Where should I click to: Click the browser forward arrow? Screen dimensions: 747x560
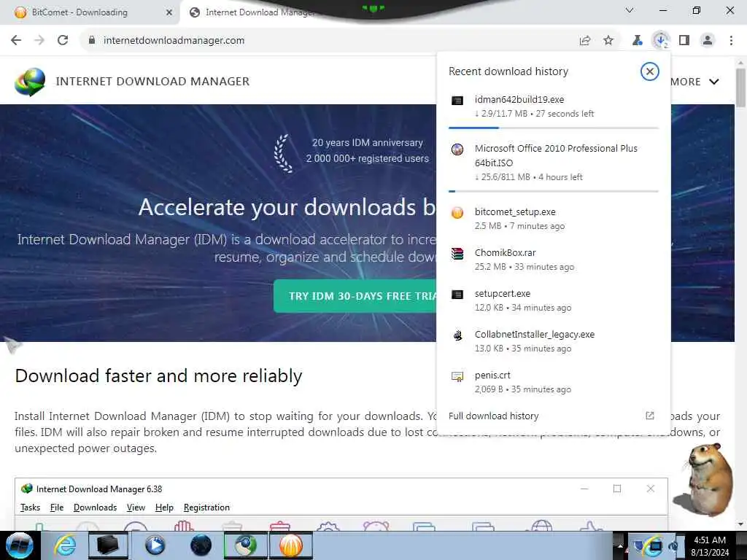point(39,41)
